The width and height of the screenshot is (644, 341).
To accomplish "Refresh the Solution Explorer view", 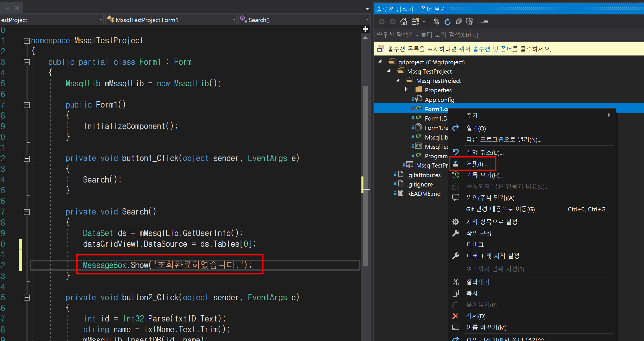I will pos(447,22).
